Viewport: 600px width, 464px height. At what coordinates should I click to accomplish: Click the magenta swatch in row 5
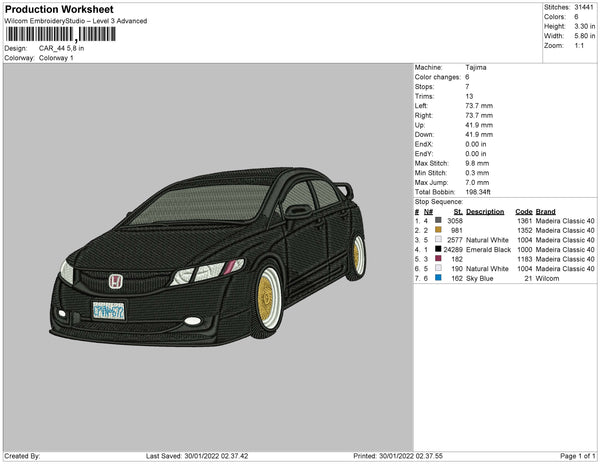[438, 259]
